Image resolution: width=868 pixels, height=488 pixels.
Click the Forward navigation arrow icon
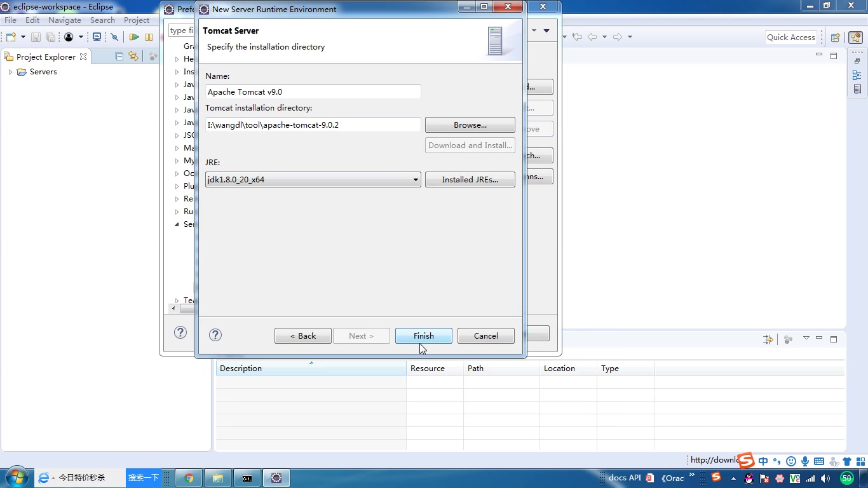click(618, 37)
